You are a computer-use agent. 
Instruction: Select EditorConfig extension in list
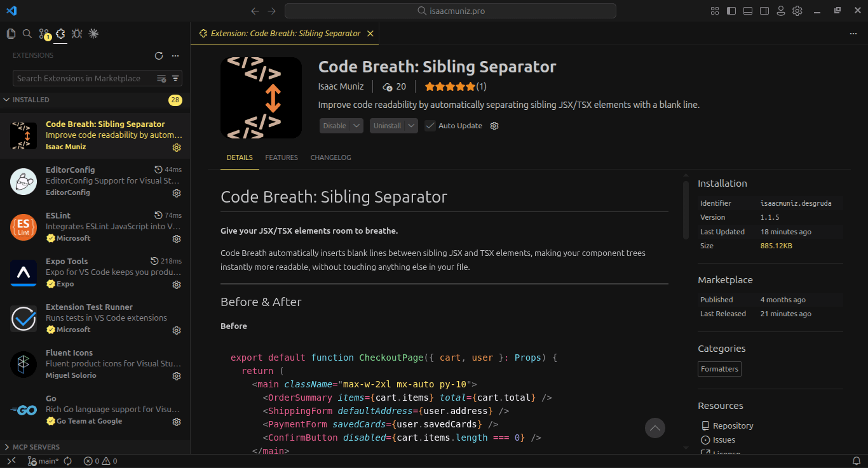pos(95,181)
